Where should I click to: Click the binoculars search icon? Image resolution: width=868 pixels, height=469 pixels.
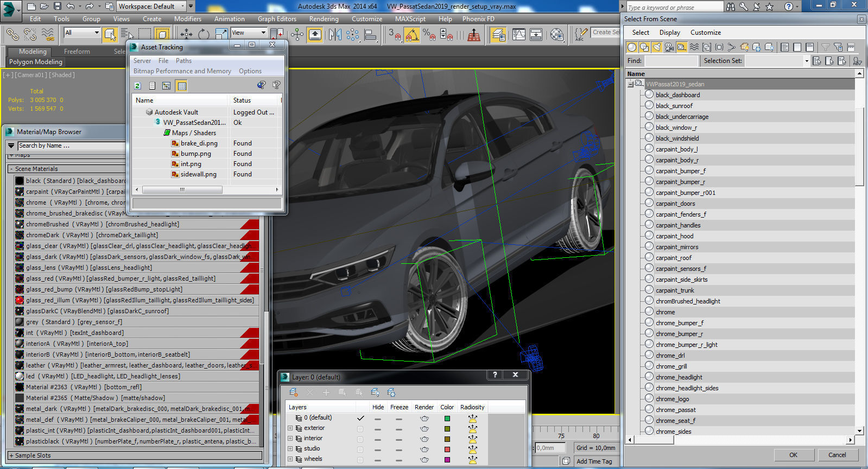(x=730, y=7)
